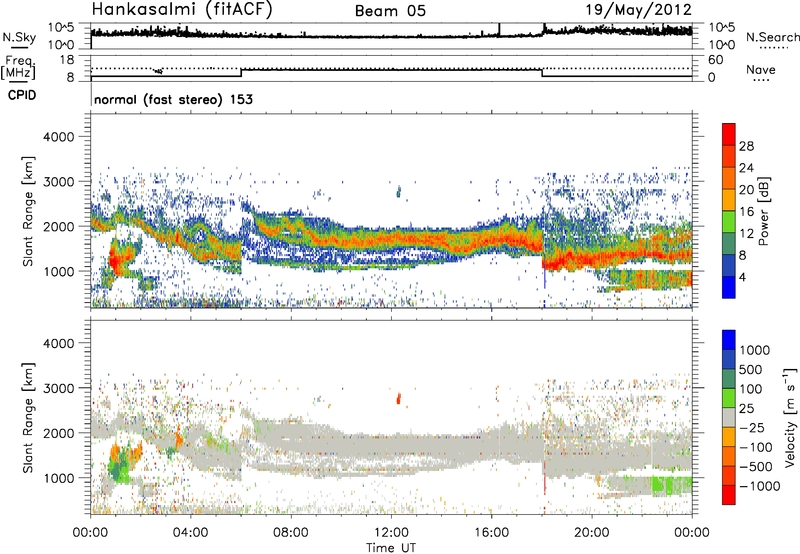This screenshot has width=800, height=554.
Task: Click the '28' label on Power colorbar
Action: click(x=746, y=146)
